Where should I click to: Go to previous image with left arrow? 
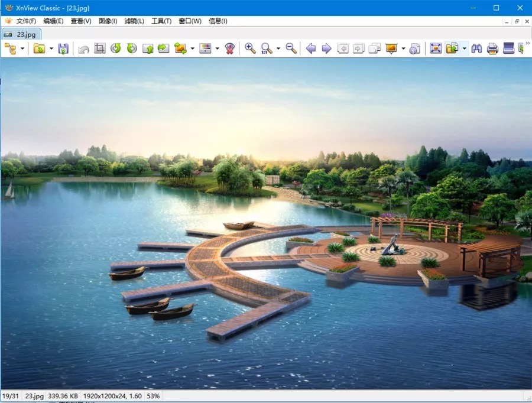pos(310,48)
